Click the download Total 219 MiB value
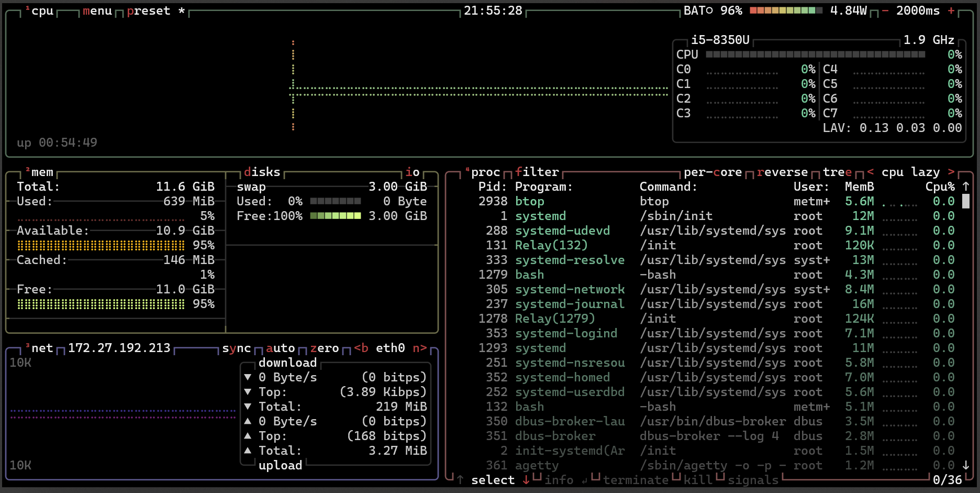This screenshot has width=980, height=493. pos(402,407)
